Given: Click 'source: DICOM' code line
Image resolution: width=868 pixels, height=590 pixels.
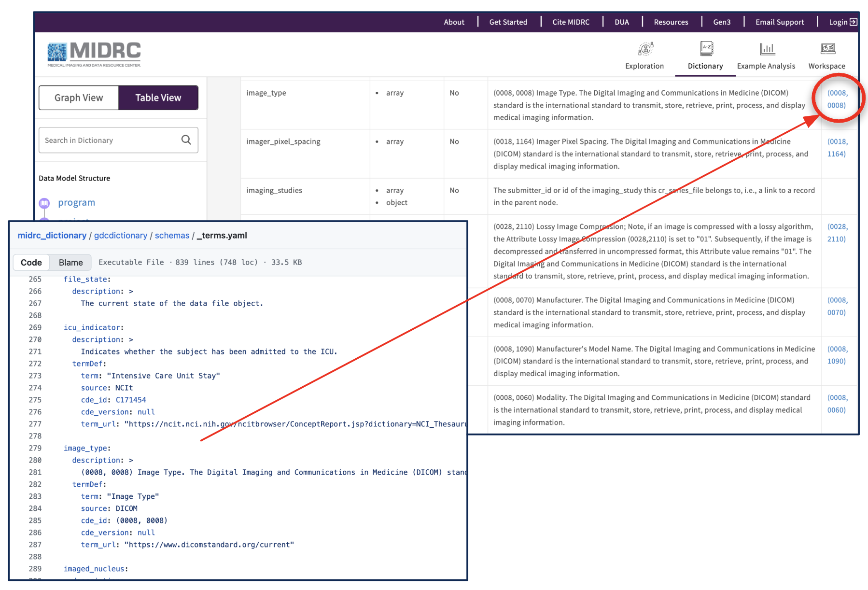Looking at the screenshot, I should coord(109,508).
